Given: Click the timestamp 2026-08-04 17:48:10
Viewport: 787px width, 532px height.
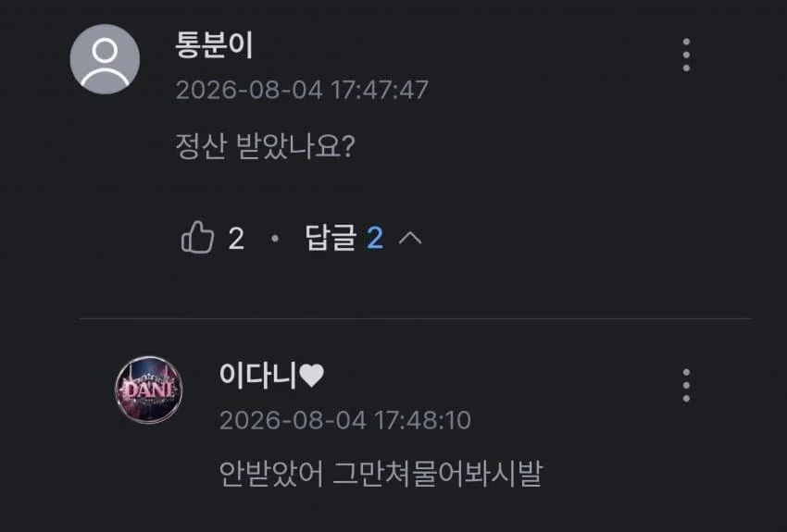Looking at the screenshot, I should (x=345, y=420).
